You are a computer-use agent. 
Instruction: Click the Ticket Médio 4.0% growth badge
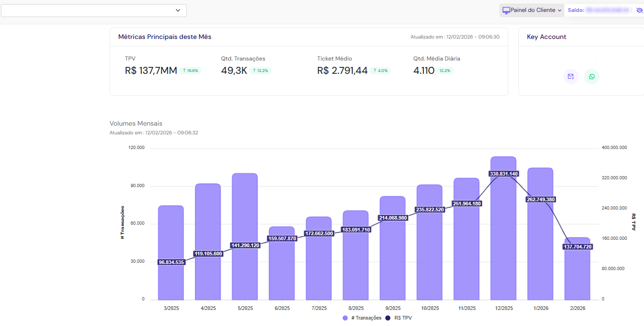[x=380, y=71]
